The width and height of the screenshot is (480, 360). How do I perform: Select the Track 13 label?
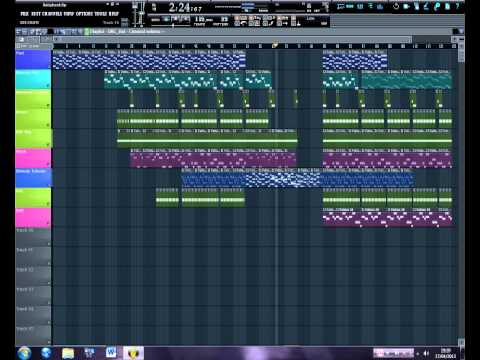point(33,296)
